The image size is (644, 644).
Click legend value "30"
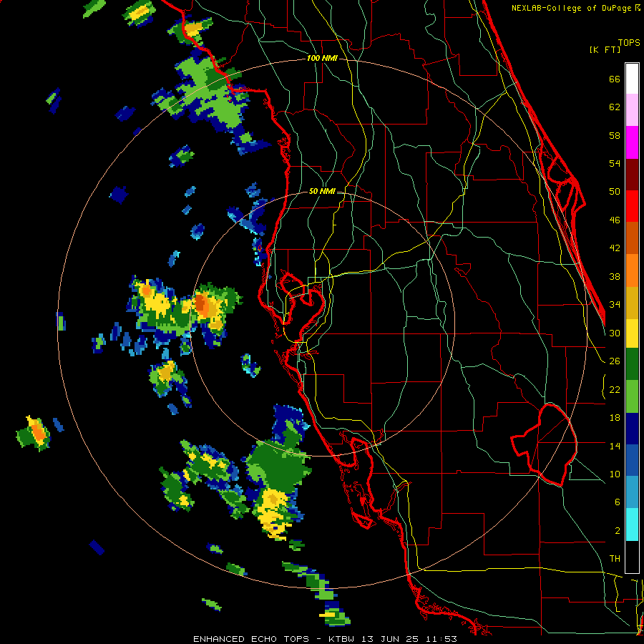pos(615,333)
